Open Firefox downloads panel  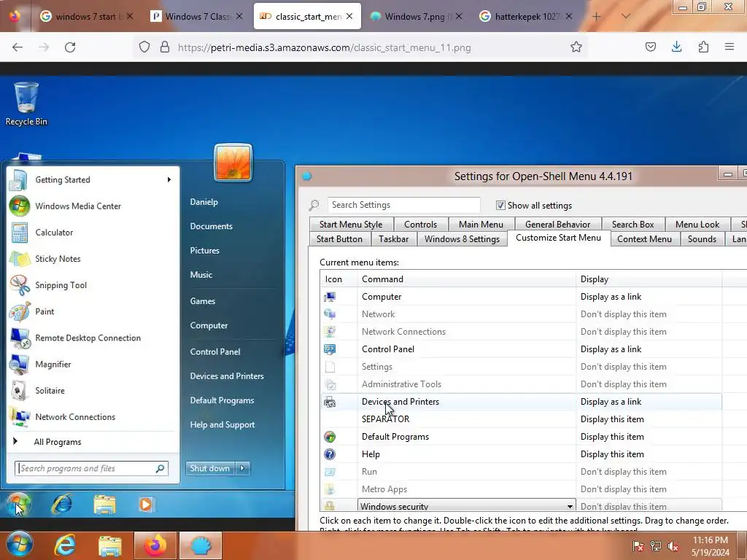tap(676, 47)
